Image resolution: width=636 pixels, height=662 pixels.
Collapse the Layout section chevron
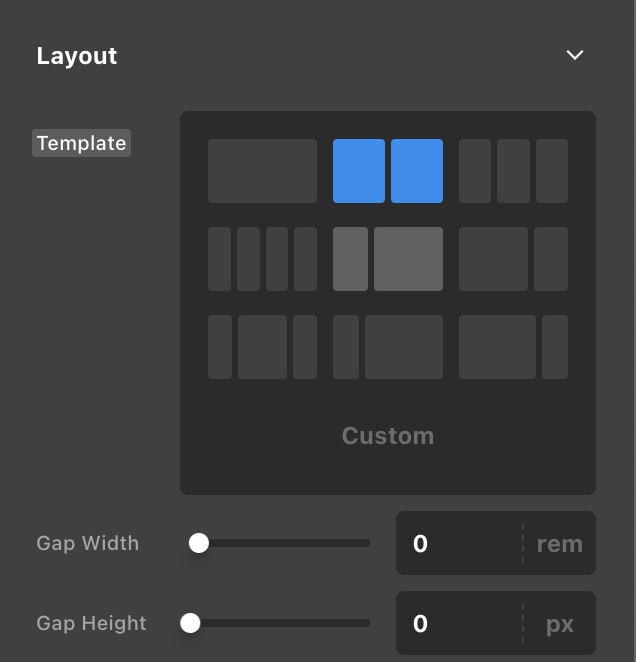pos(575,55)
